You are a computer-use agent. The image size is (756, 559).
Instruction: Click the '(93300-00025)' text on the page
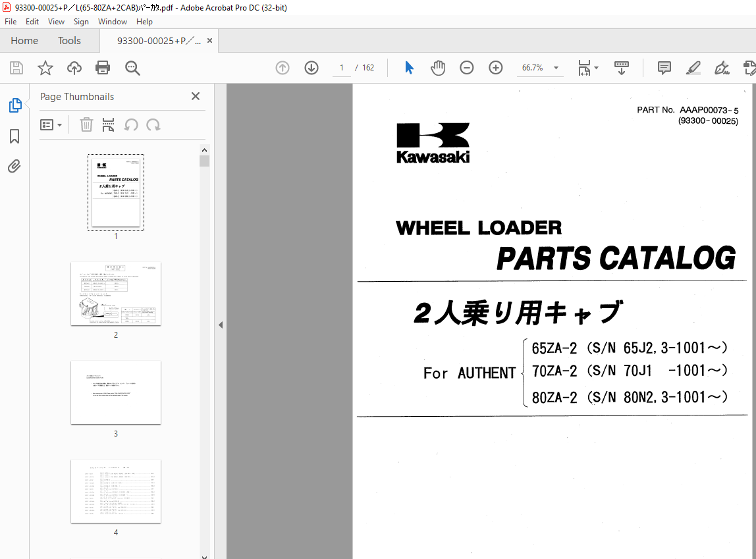pyautogui.click(x=708, y=121)
